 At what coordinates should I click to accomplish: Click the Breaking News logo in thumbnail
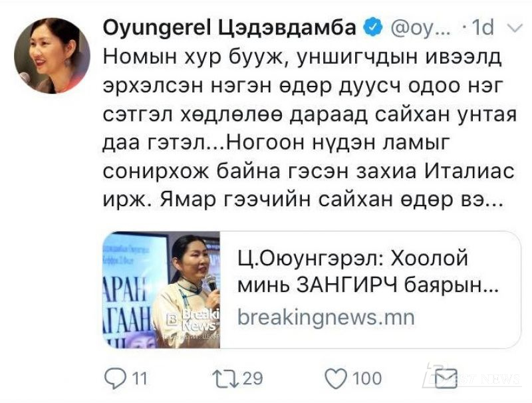(x=194, y=321)
